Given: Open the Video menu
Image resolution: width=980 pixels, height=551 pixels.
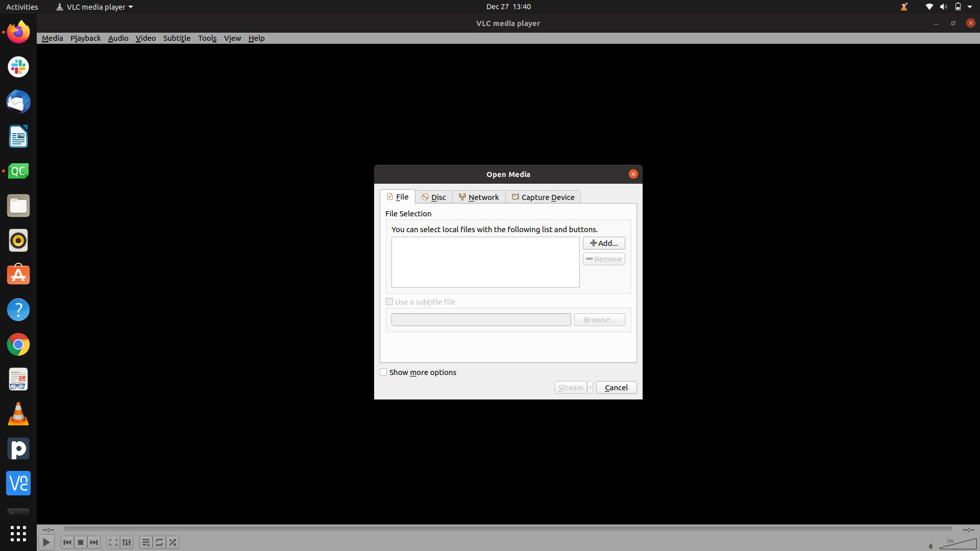Looking at the screenshot, I should click(x=145, y=38).
